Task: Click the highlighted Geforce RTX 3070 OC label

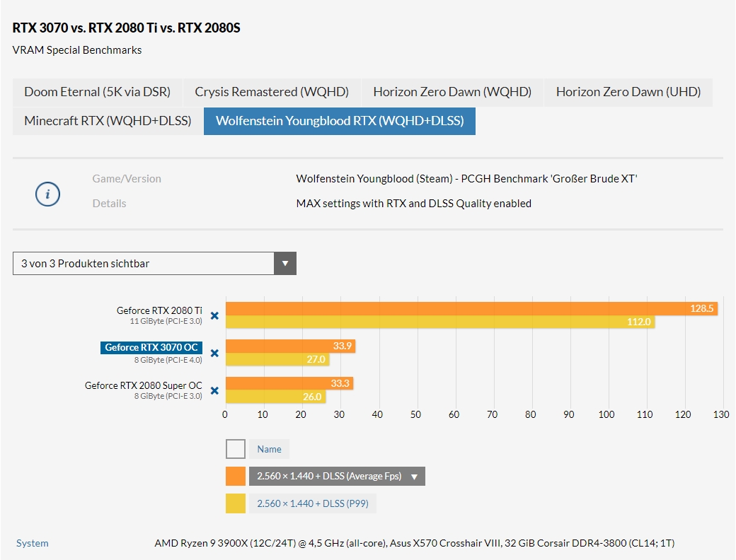Action: tap(151, 348)
